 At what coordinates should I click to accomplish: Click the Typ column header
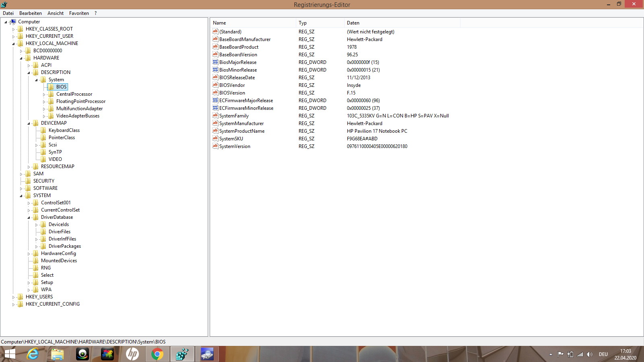[320, 23]
